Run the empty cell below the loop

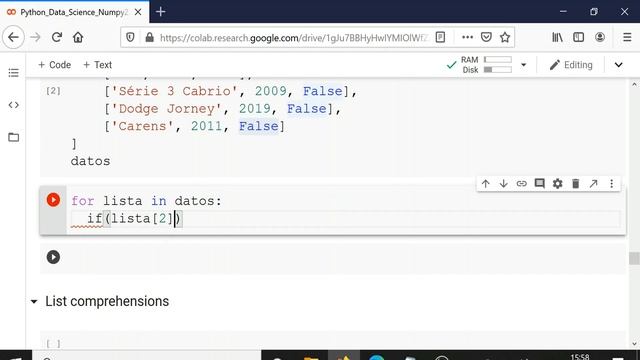53,257
